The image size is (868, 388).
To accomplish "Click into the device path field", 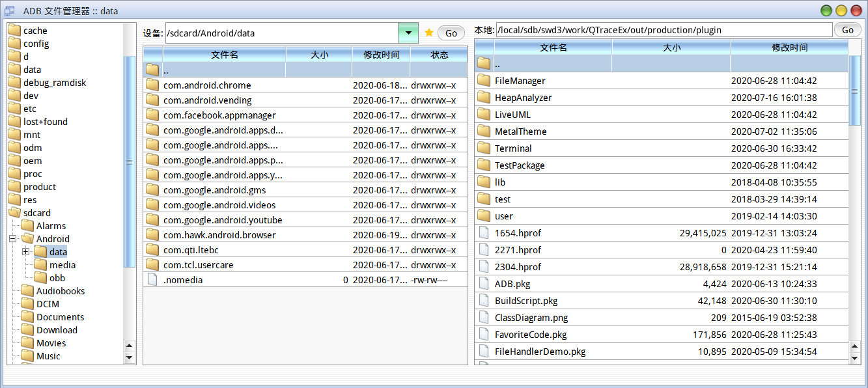I will tap(282, 33).
